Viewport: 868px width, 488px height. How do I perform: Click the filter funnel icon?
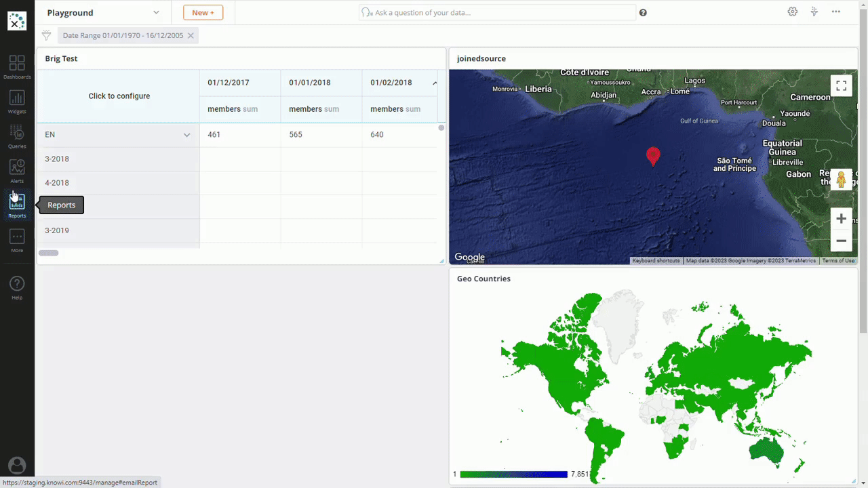[46, 35]
